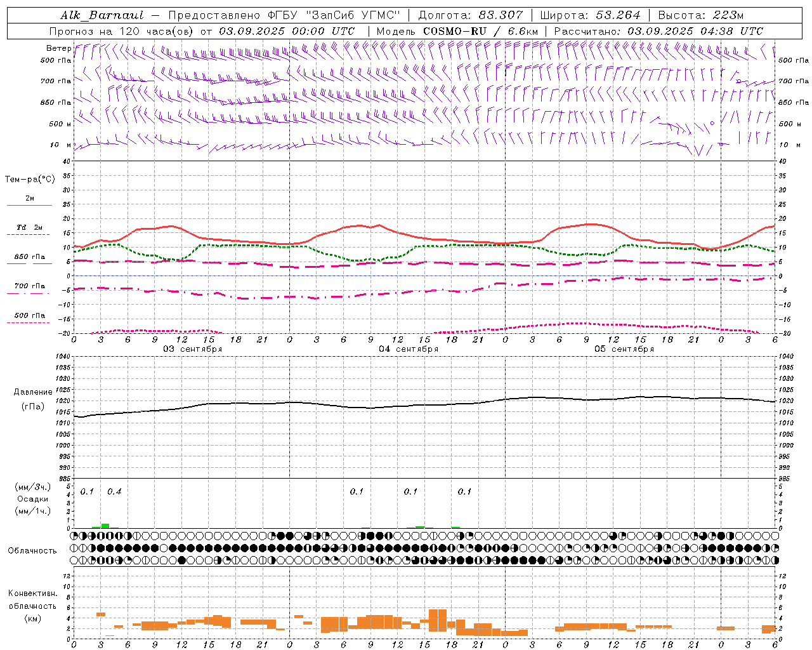Click the '0.4' precipitation amount value
This screenshot has width=812, height=650.
click(114, 491)
